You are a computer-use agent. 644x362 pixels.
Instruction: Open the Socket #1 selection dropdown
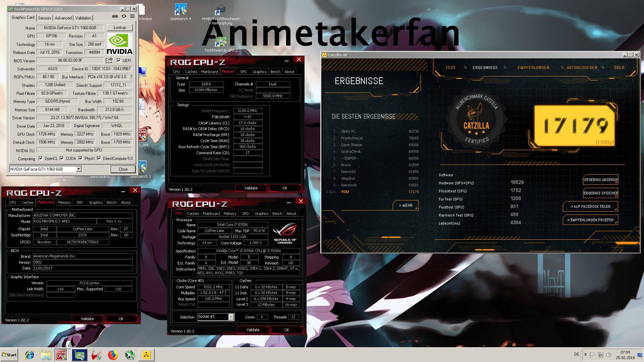pyautogui.click(x=231, y=317)
